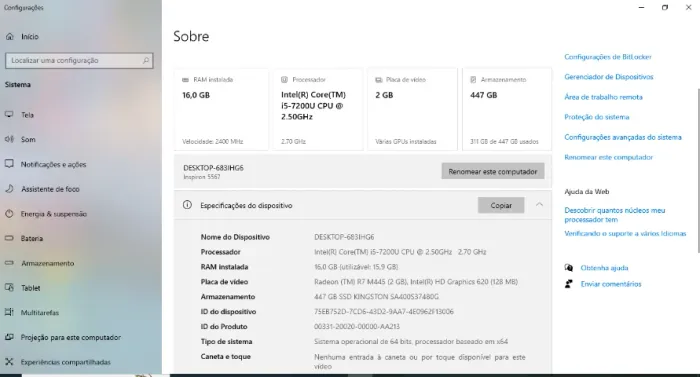This screenshot has height=377, width=700.
Task: Open Configurações de BitLocker link
Action: click(608, 57)
